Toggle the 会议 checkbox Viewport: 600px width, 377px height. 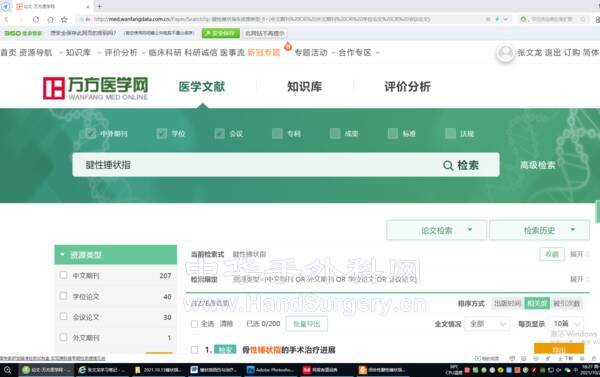click(x=219, y=134)
